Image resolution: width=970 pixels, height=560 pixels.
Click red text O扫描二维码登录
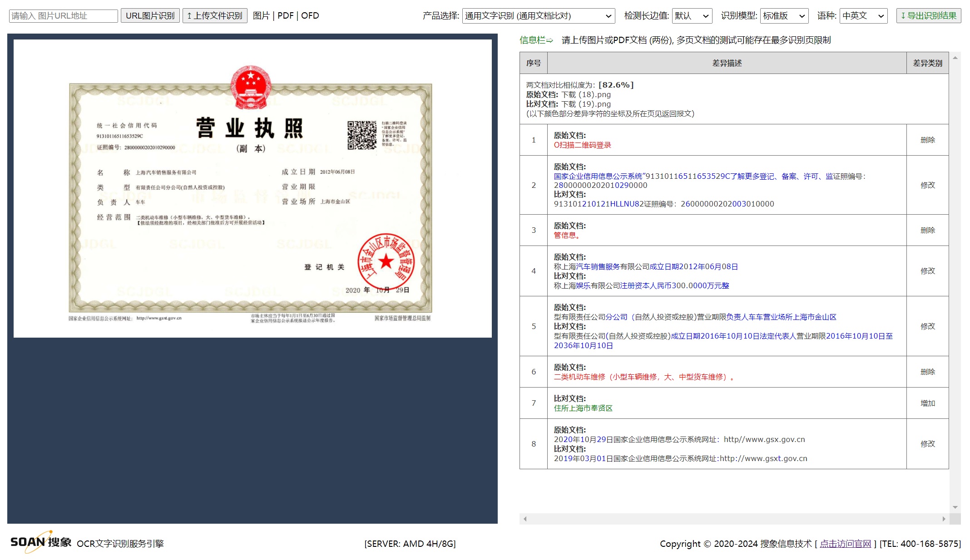point(583,145)
